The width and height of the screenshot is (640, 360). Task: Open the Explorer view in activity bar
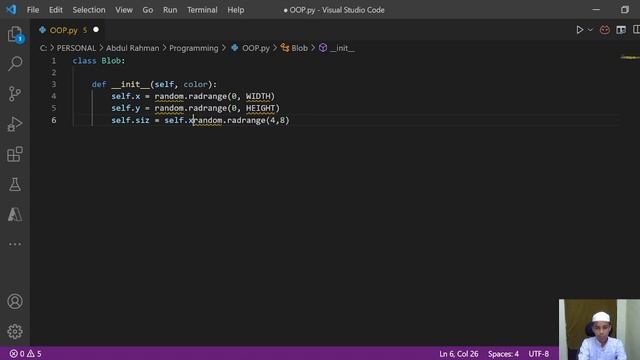click(15, 34)
